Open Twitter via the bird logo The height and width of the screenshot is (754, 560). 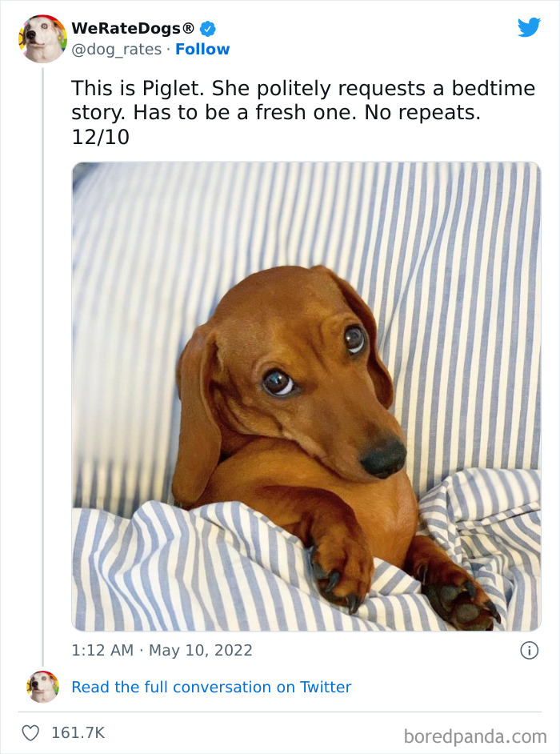(x=530, y=28)
